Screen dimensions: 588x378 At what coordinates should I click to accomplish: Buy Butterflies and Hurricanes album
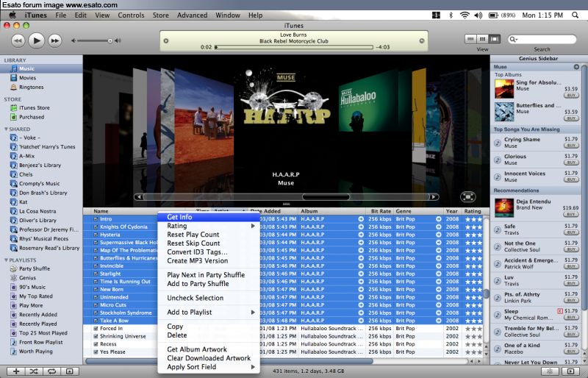point(571,118)
